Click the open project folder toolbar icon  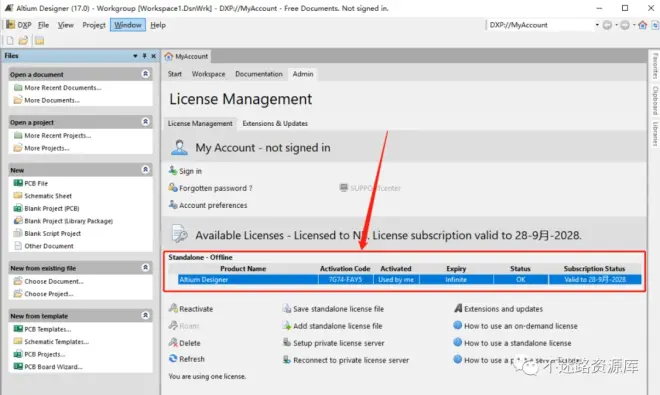point(40,40)
